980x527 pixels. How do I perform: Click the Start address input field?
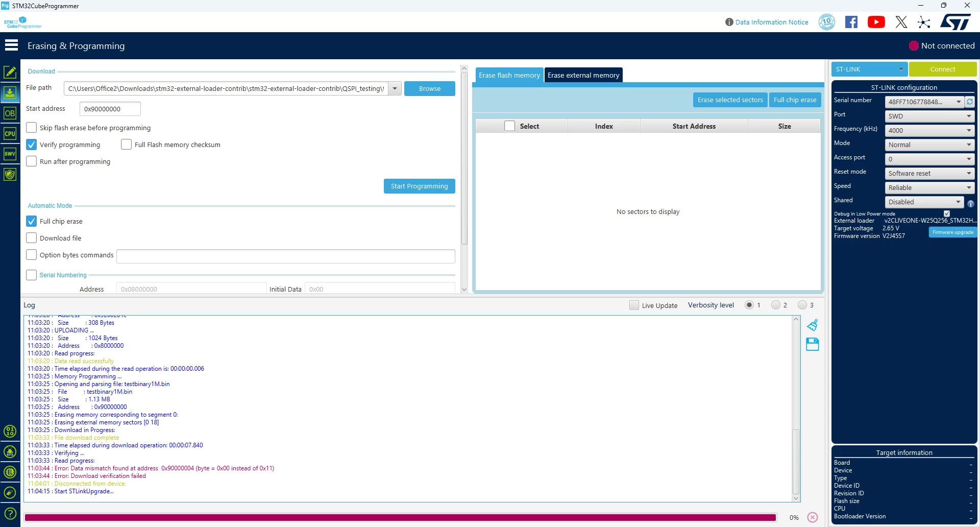tap(110, 109)
